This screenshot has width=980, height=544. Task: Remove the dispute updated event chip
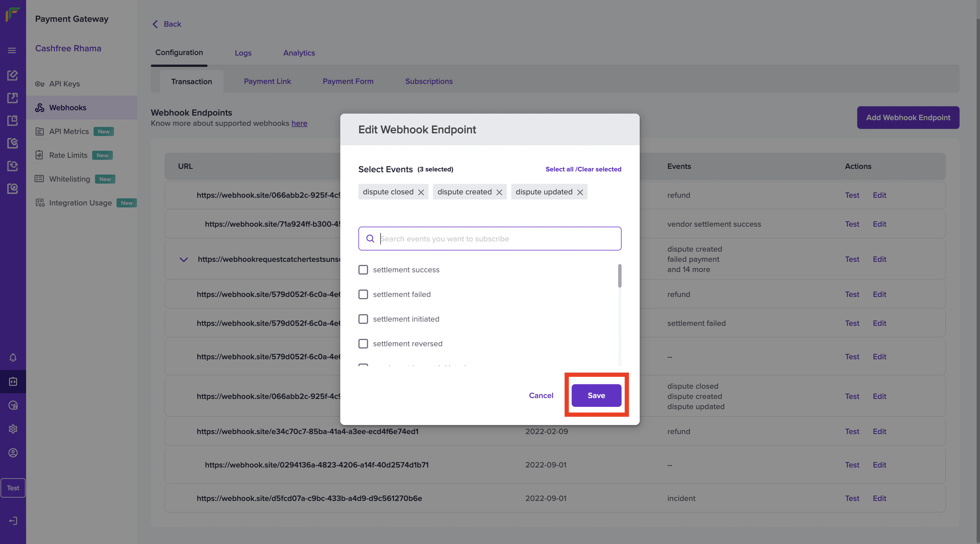coord(580,192)
